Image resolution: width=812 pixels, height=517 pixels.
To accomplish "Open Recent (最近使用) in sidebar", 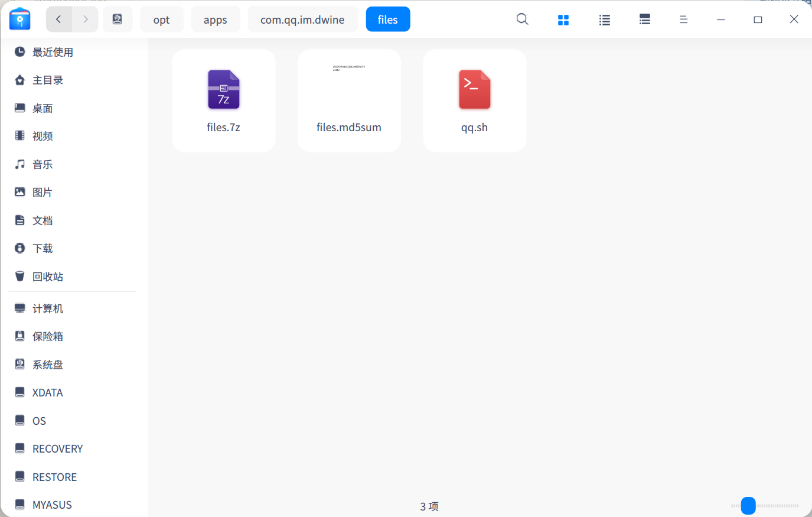I will [x=53, y=53].
